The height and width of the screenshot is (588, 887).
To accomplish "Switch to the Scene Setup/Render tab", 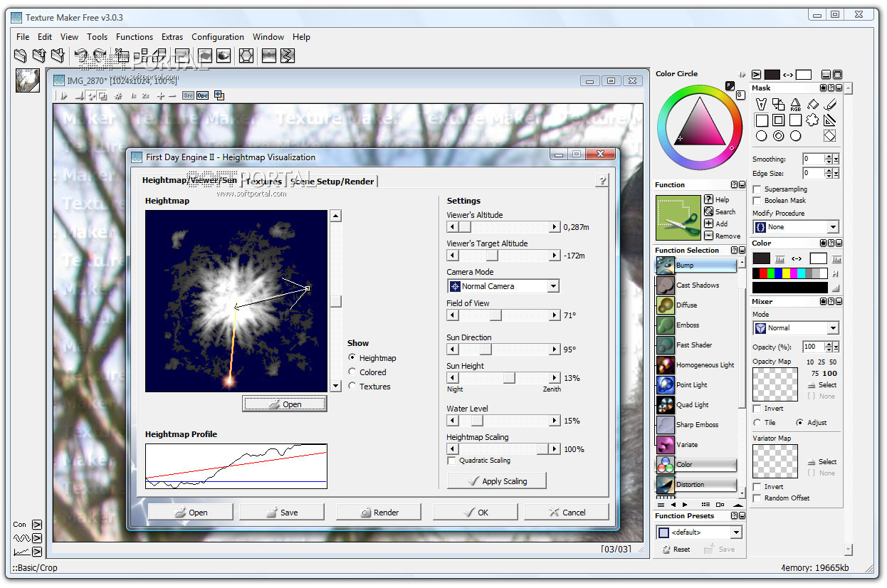I will 332,182.
